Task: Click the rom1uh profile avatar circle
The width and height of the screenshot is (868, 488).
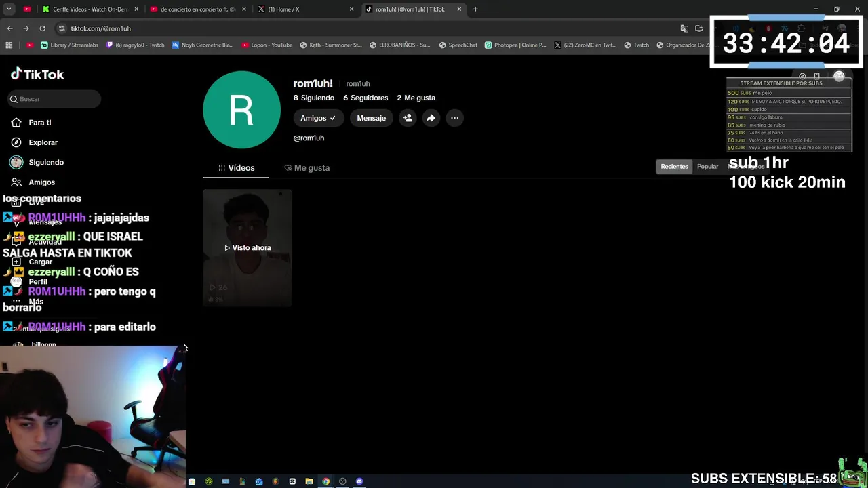Action: [241, 110]
